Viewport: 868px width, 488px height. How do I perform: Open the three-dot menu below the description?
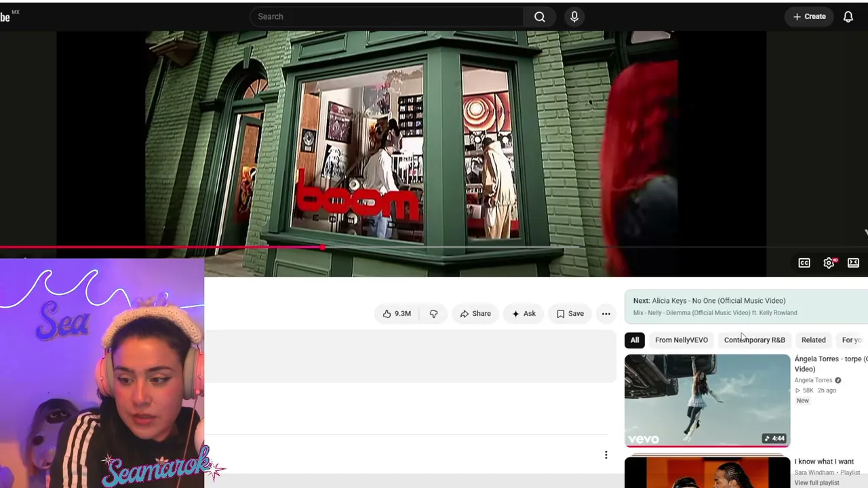606,455
